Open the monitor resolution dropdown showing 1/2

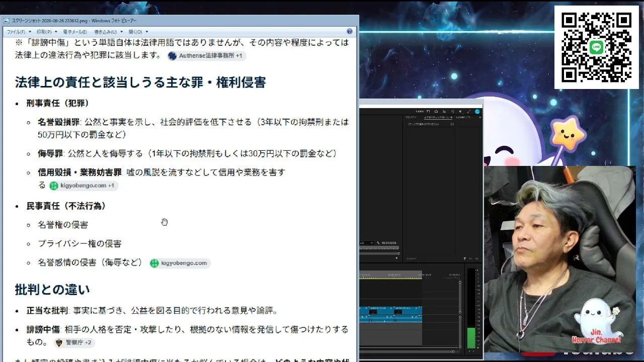pyautogui.click(x=367, y=243)
